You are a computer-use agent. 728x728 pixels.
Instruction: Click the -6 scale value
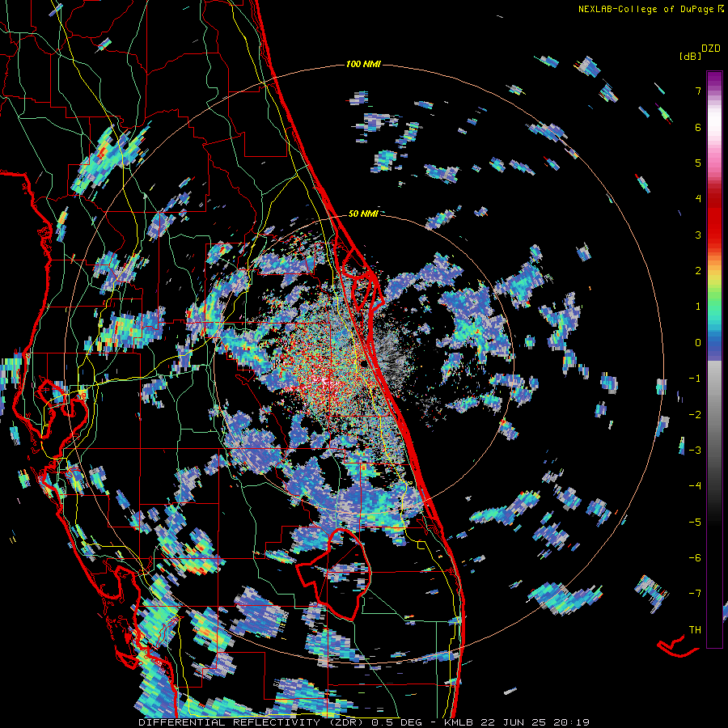click(695, 558)
